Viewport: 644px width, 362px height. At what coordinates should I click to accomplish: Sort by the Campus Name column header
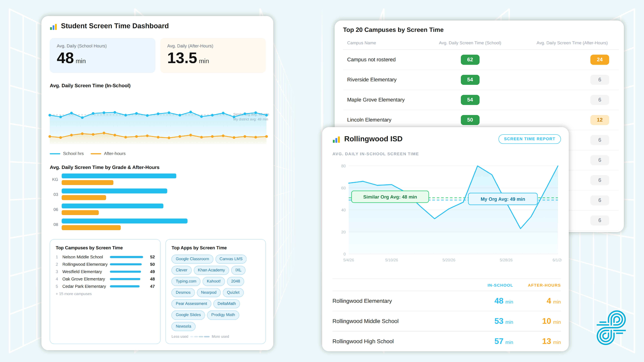pos(361,43)
